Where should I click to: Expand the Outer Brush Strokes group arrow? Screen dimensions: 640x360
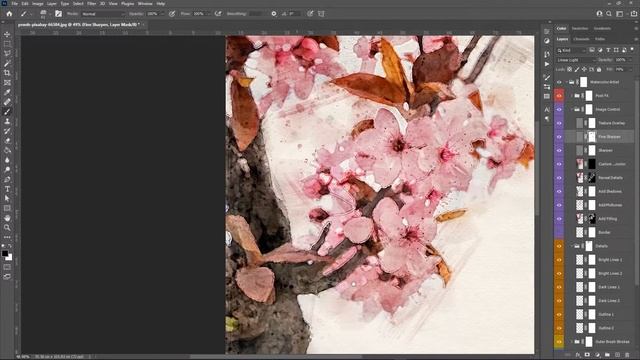pos(572,342)
